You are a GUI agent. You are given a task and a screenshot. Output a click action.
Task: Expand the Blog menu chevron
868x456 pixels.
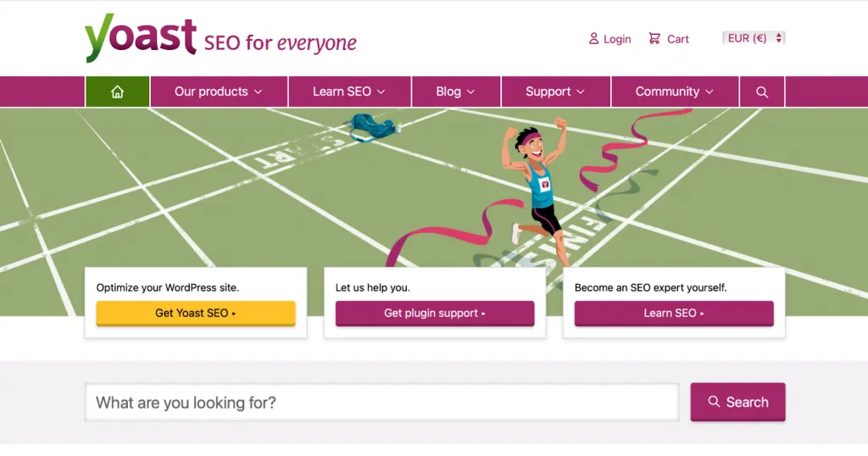(470, 92)
